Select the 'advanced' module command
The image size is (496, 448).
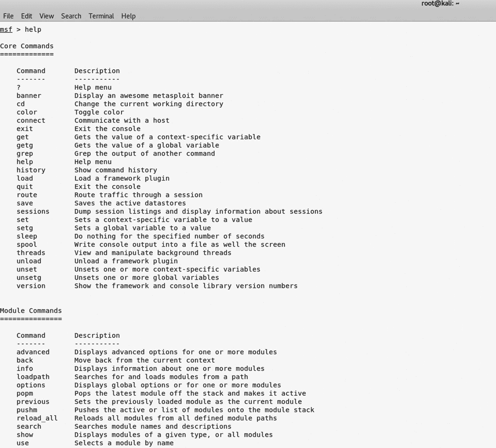pos(33,352)
